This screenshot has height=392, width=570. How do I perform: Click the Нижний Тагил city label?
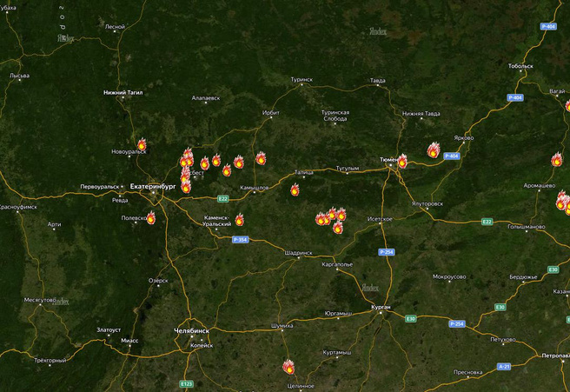click(123, 93)
